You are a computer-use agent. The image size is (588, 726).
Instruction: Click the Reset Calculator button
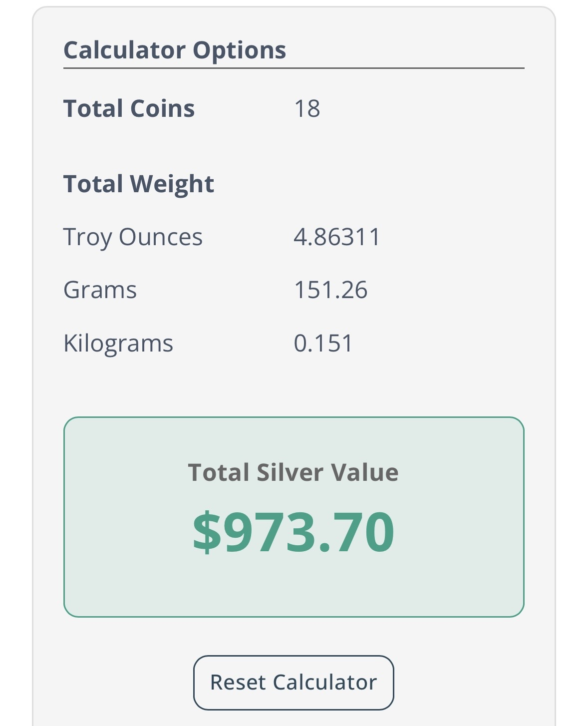pos(294,682)
